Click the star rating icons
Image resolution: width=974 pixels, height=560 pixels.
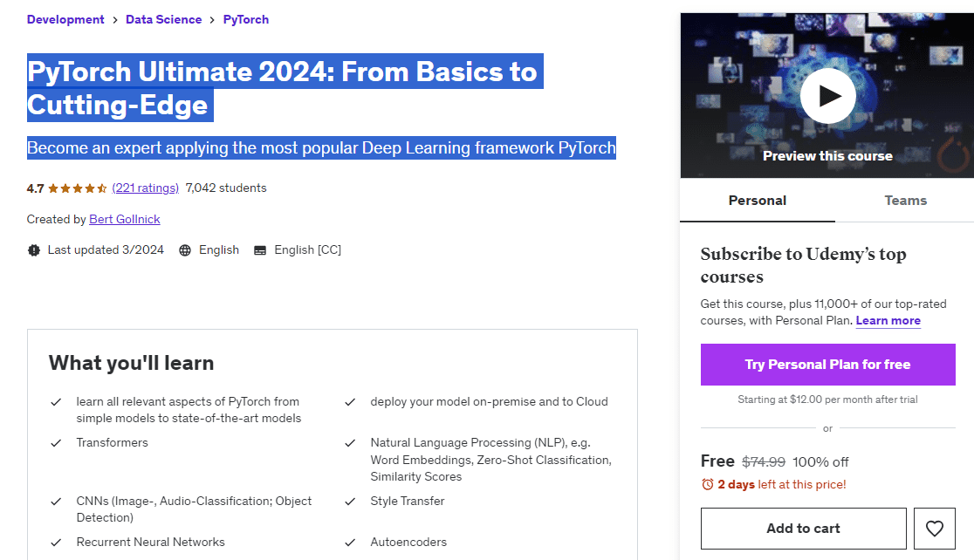(x=78, y=188)
